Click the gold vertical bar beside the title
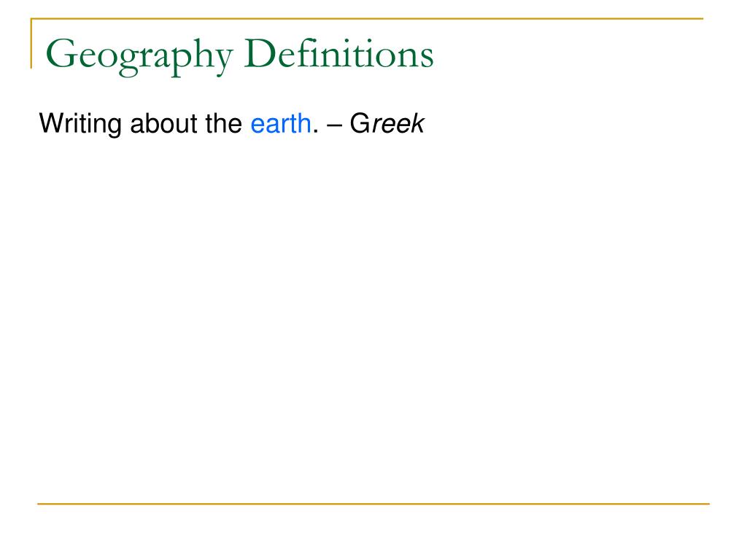The height and width of the screenshot is (560, 747). pyautogui.click(x=31, y=43)
